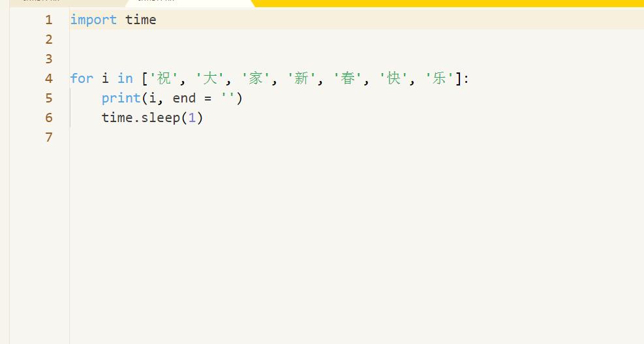Click the number 1 inside sleep parentheses
The height and width of the screenshot is (344, 644).
[192, 118]
